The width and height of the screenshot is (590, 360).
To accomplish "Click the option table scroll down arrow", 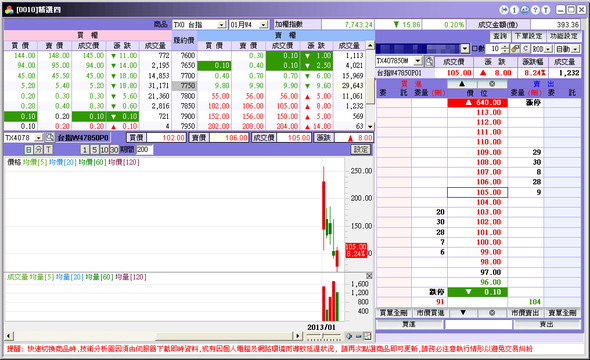I will click(x=370, y=126).
